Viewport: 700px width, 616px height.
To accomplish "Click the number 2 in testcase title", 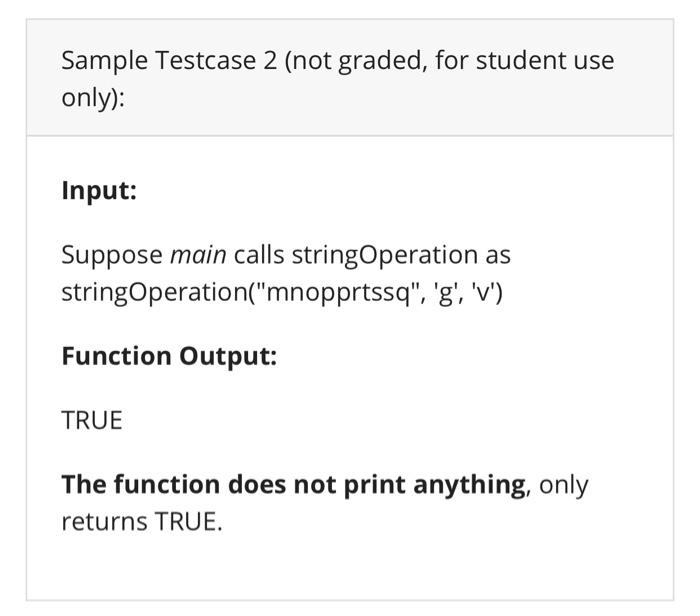I will 270,61.
